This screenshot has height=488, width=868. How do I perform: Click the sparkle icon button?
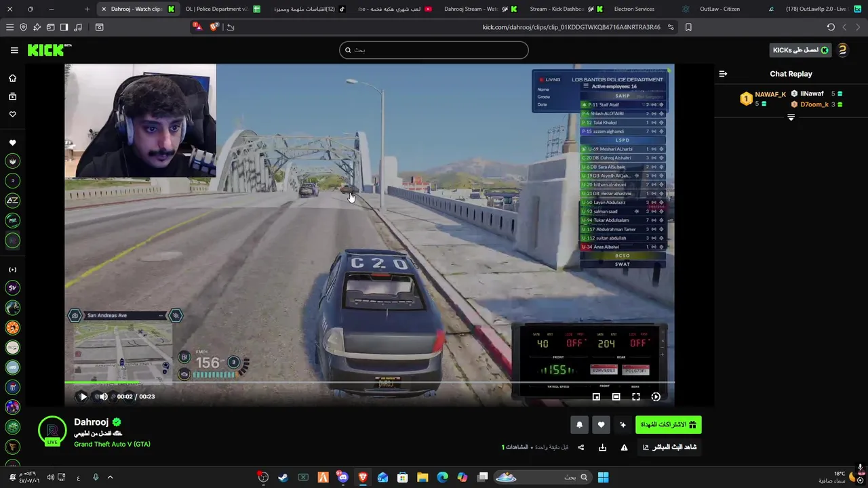pos(623,425)
